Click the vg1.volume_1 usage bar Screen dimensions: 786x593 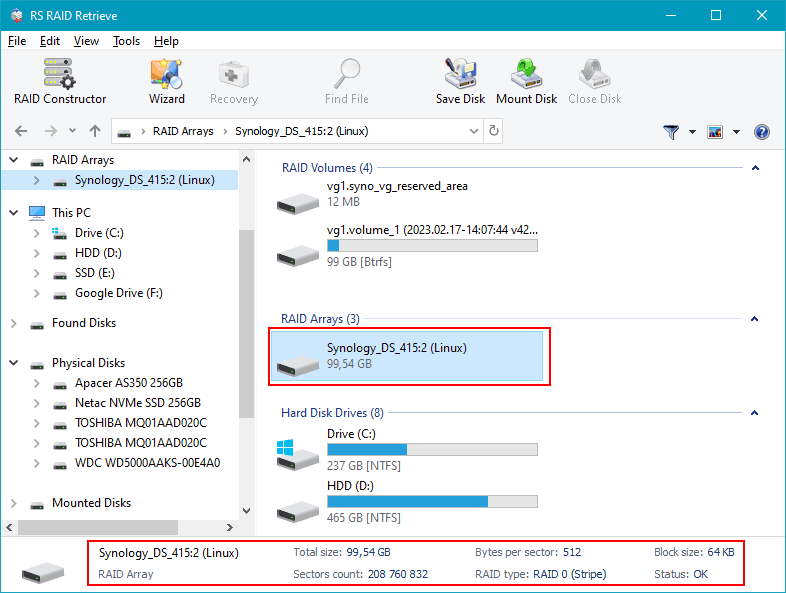click(x=432, y=246)
